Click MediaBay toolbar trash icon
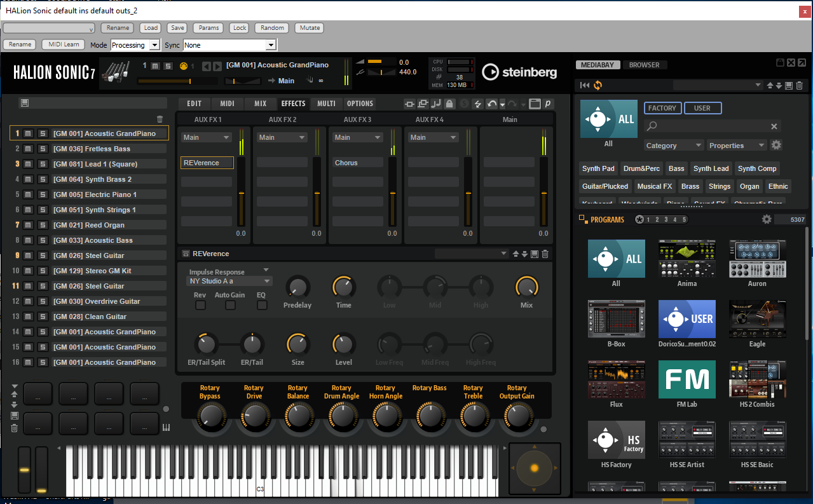The width and height of the screenshot is (813, 504). coord(800,85)
